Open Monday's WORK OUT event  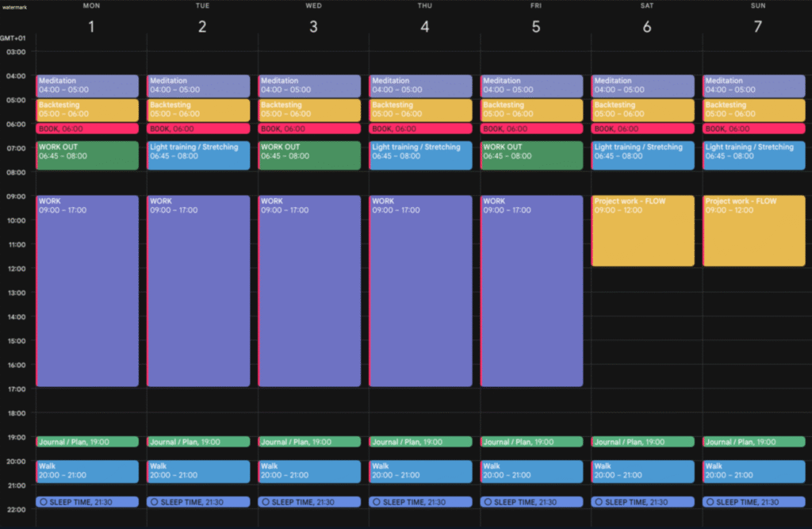click(87, 155)
